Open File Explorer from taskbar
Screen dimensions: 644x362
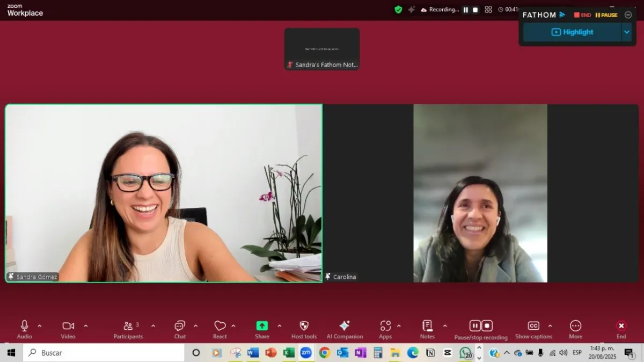[x=396, y=353]
